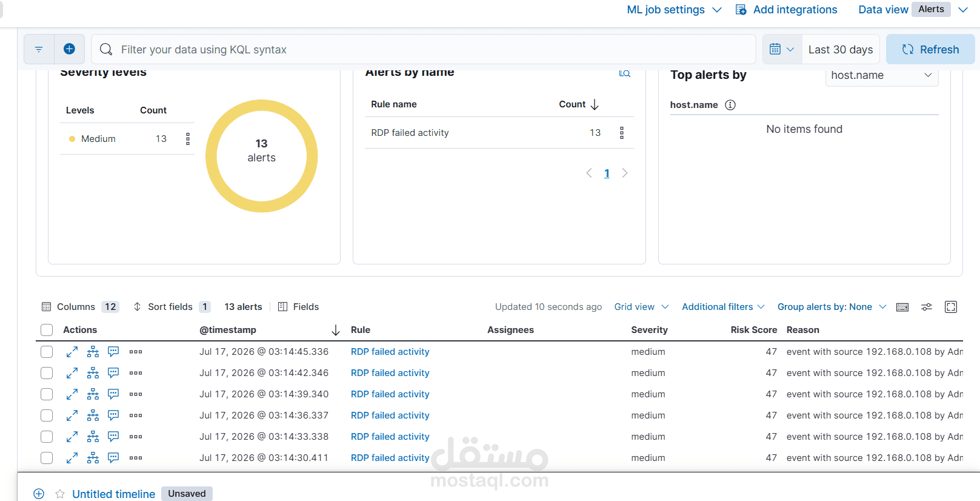Open actions menu for RDP failed activity count row
Viewport: 980px width, 501px height.
(622, 133)
